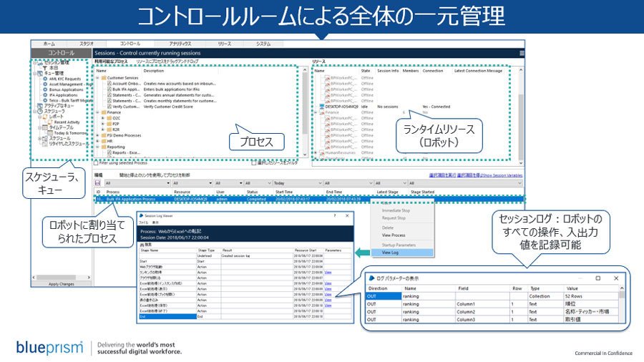Switch to the スタジオ tab
Viewport: 644px width, 362px height.
pyautogui.click(x=87, y=44)
